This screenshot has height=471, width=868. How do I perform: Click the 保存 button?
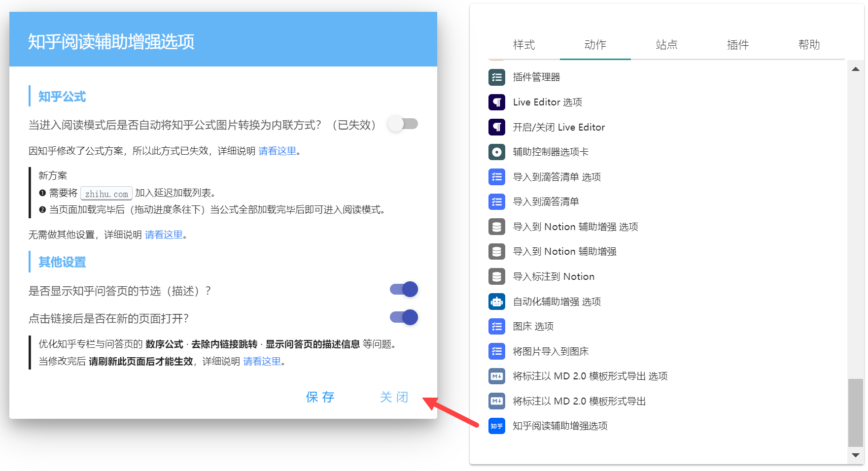tap(319, 397)
